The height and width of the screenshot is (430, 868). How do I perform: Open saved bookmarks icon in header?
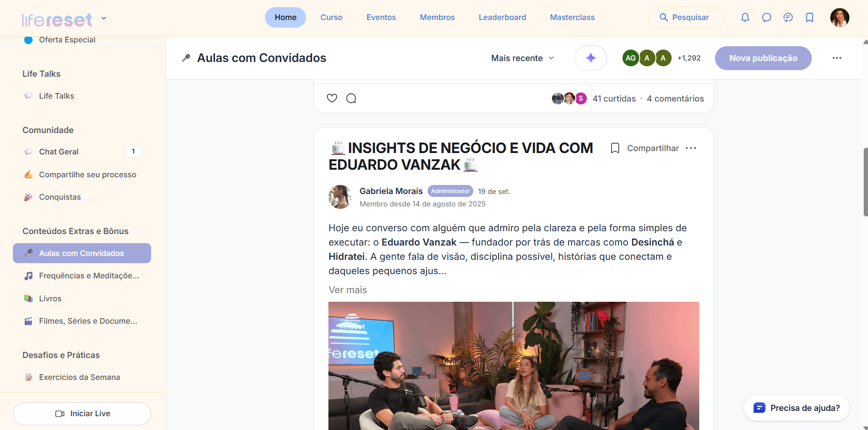click(x=809, y=18)
